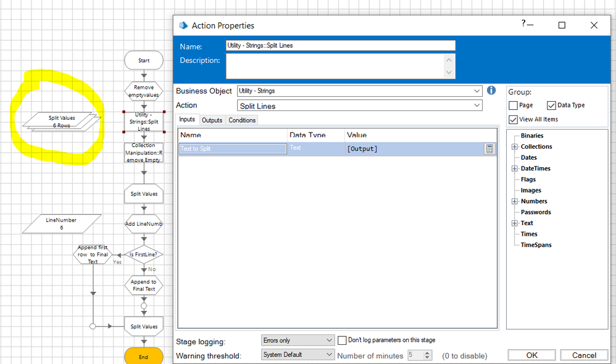Switch to the Conditions tab
The height and width of the screenshot is (364, 616).
pyautogui.click(x=242, y=120)
